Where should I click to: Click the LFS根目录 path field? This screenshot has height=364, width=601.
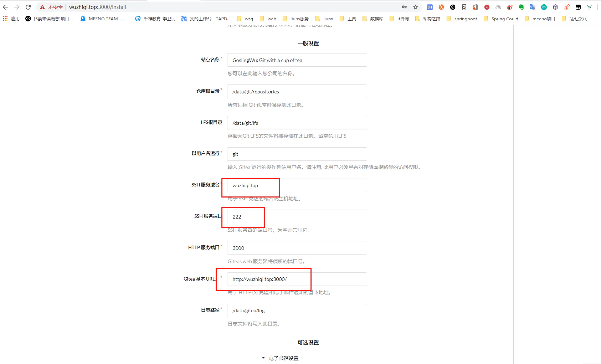click(x=297, y=123)
